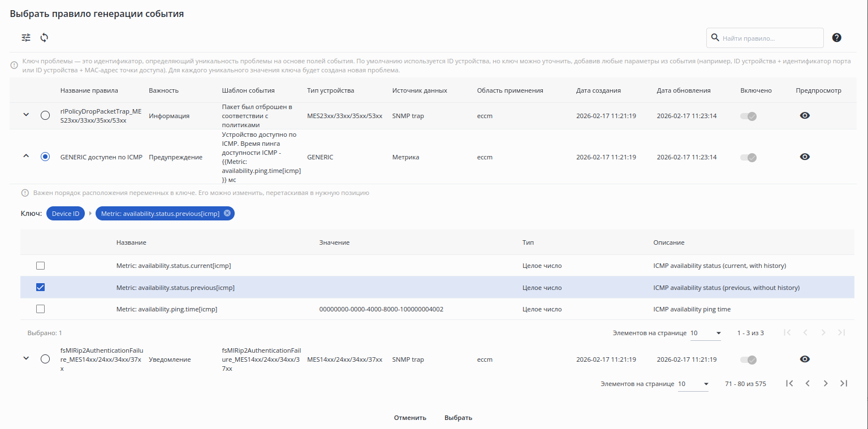Click the refresh rules icon
This screenshot has width=868, height=429.
click(x=44, y=38)
